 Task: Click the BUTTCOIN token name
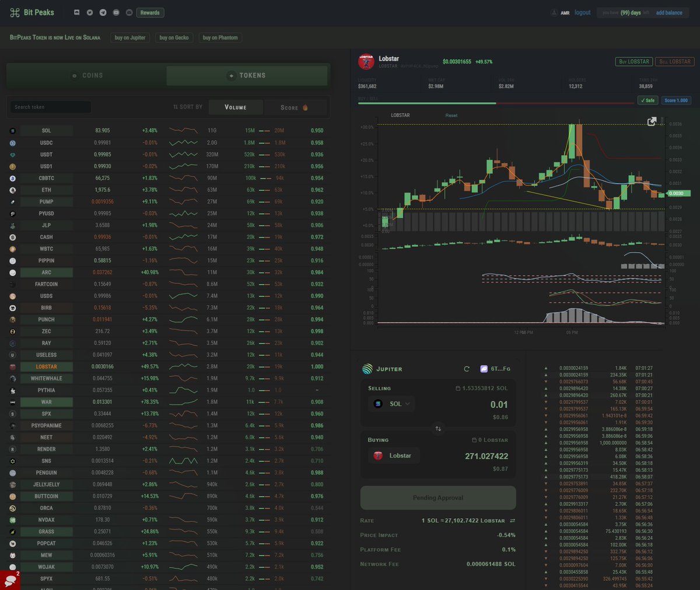(x=47, y=497)
